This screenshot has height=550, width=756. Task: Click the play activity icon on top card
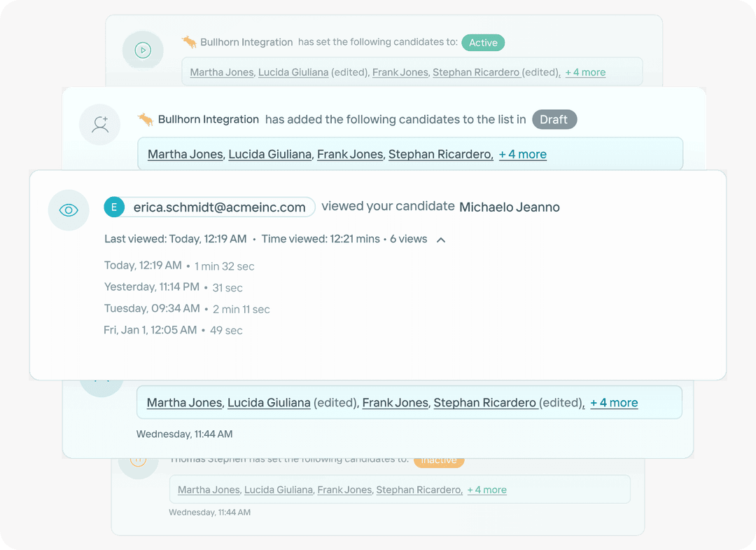(143, 50)
